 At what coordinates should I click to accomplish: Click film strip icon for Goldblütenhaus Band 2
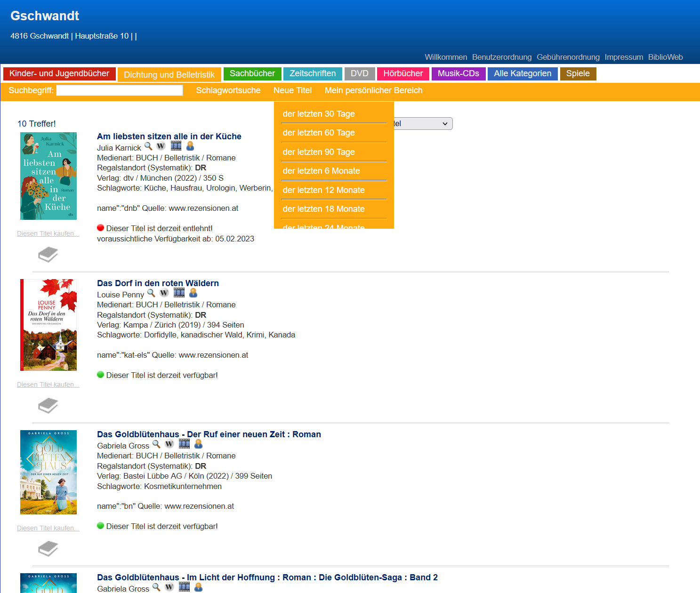click(184, 587)
